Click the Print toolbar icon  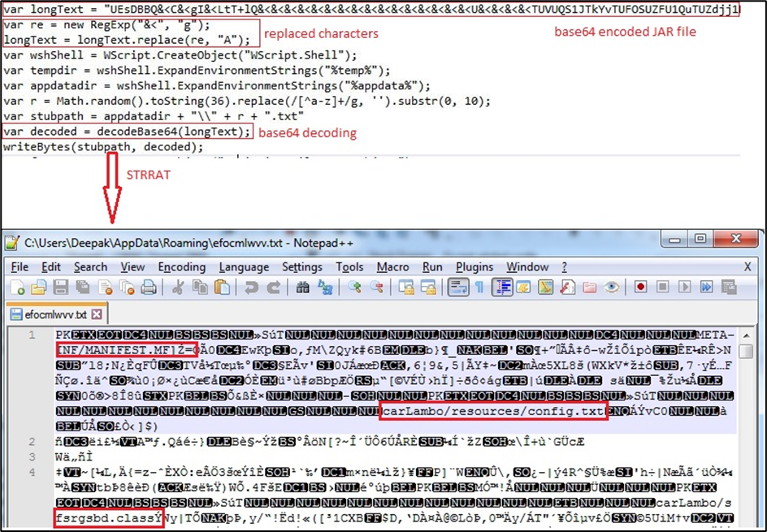coord(149,287)
